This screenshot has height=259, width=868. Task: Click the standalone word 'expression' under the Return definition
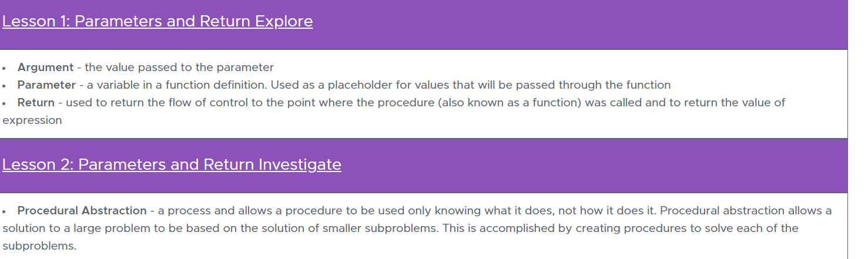tap(32, 120)
